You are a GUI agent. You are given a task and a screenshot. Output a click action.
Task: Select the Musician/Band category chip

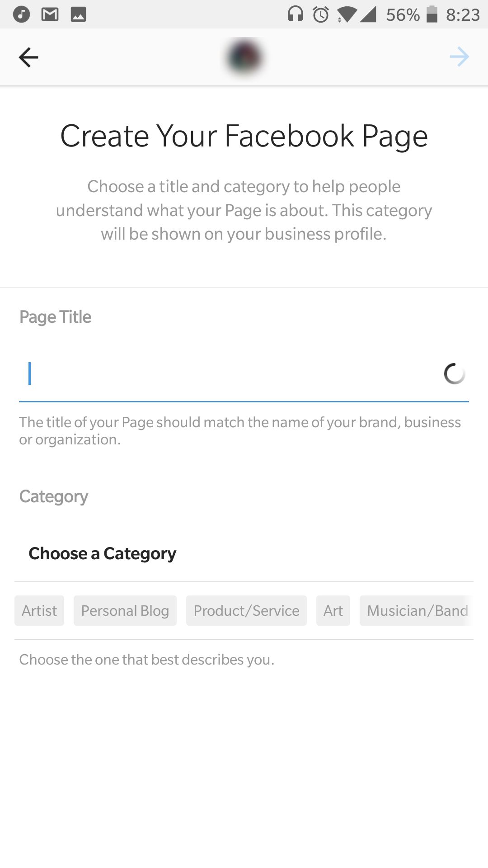coord(417,611)
